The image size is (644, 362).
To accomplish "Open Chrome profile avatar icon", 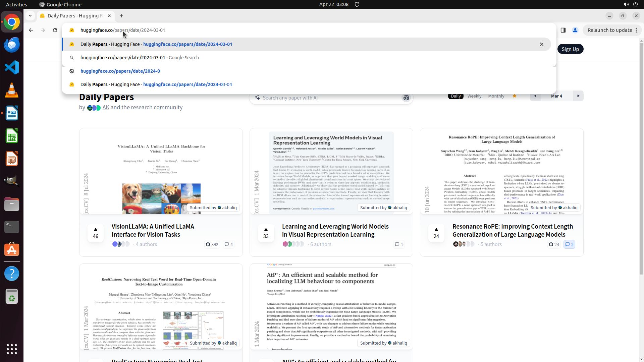I will pos(575,30).
